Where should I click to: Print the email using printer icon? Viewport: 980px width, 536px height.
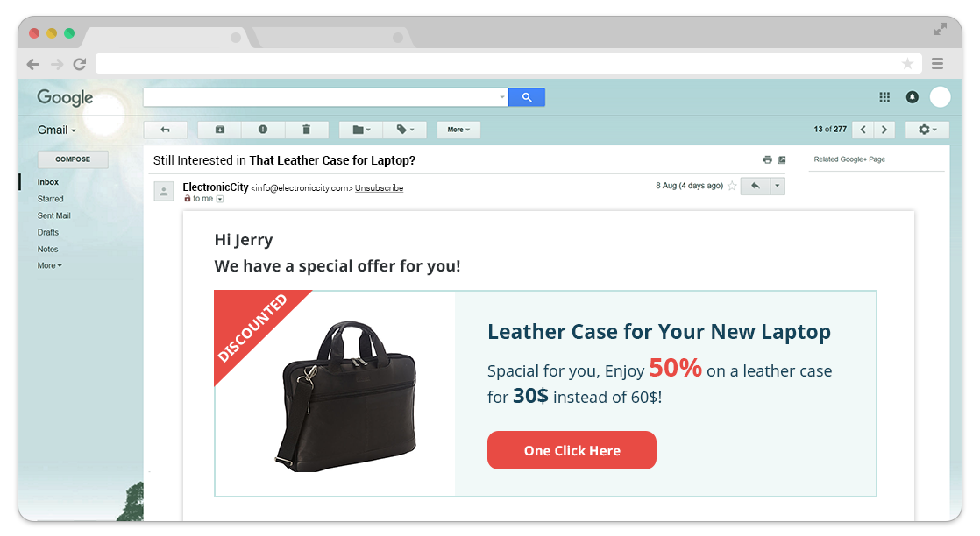768,160
